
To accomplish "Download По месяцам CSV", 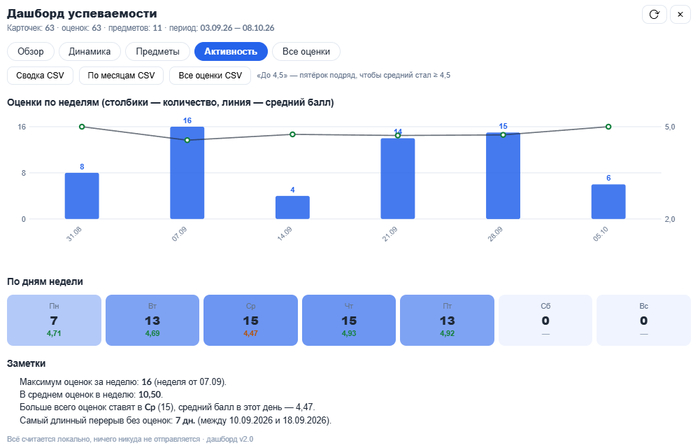I will click(121, 75).
